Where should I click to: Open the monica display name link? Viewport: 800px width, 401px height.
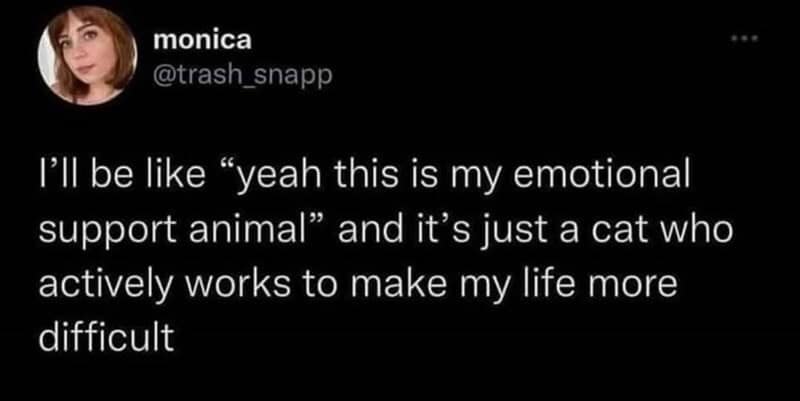(x=204, y=42)
